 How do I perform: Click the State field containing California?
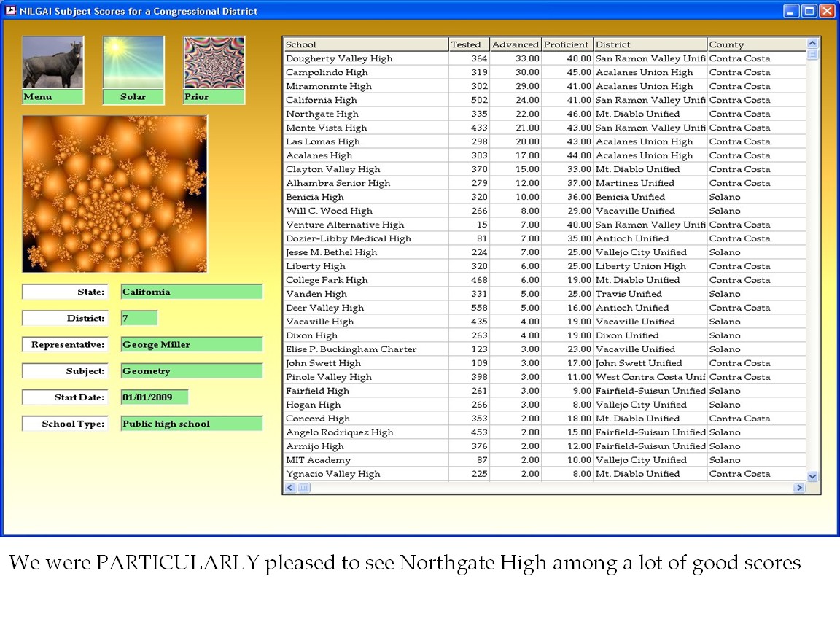tap(191, 292)
